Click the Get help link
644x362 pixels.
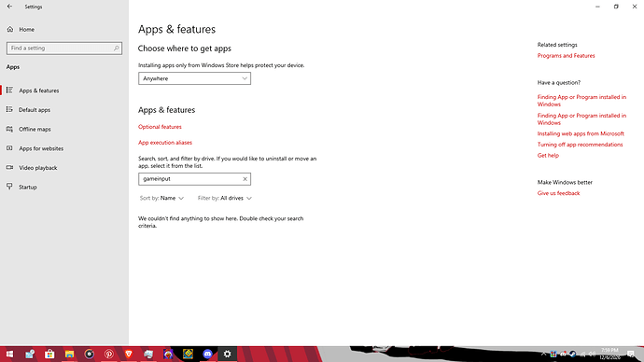click(548, 155)
